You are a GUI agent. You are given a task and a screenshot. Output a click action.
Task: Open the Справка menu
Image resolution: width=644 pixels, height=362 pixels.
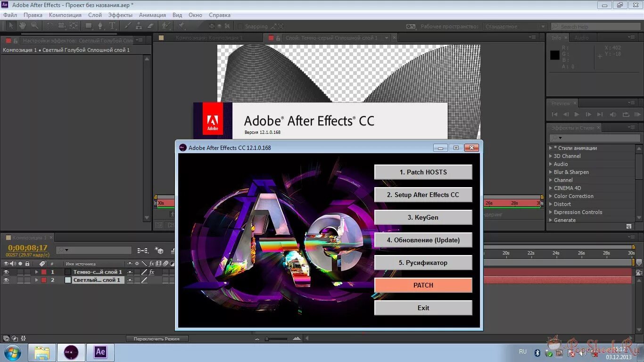point(220,15)
